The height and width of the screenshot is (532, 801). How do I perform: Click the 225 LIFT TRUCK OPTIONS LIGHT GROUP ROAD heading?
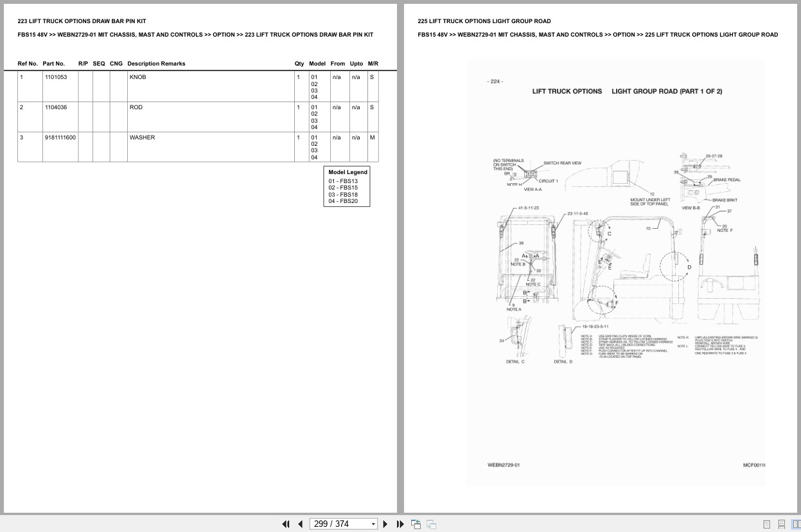[x=484, y=21]
